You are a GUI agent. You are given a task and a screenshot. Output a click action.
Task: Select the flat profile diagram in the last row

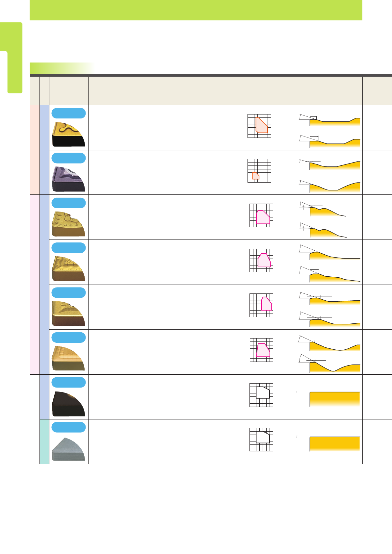pos(330,443)
